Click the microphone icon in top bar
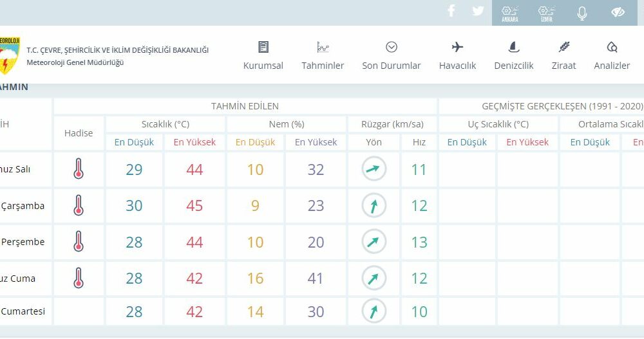 (582, 13)
